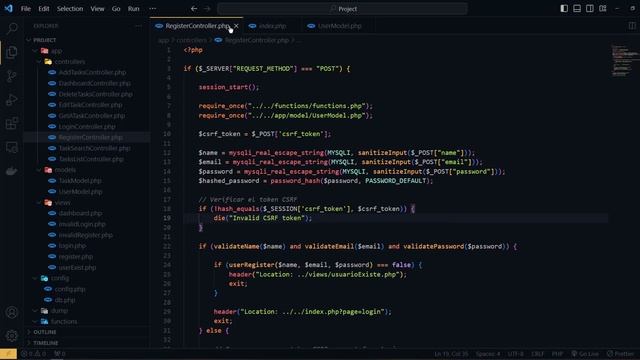This screenshot has width=640, height=360.
Task: Click the Ln Col cursor position indicator
Action: coord(451,354)
